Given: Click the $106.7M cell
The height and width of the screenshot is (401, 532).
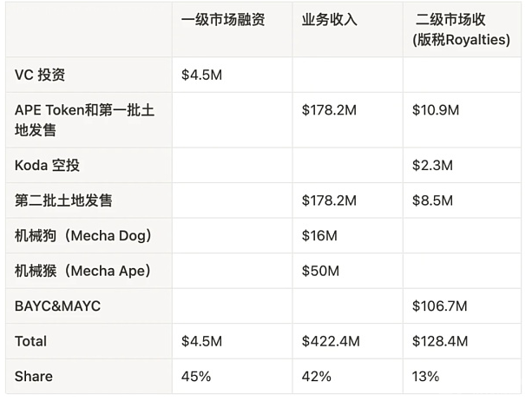Looking at the screenshot, I should tap(440, 306).
